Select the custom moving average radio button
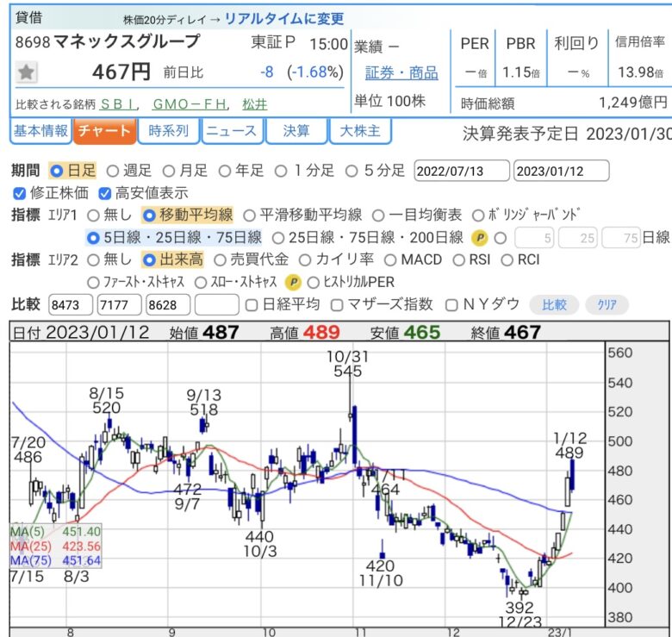672x637 pixels. click(x=501, y=238)
